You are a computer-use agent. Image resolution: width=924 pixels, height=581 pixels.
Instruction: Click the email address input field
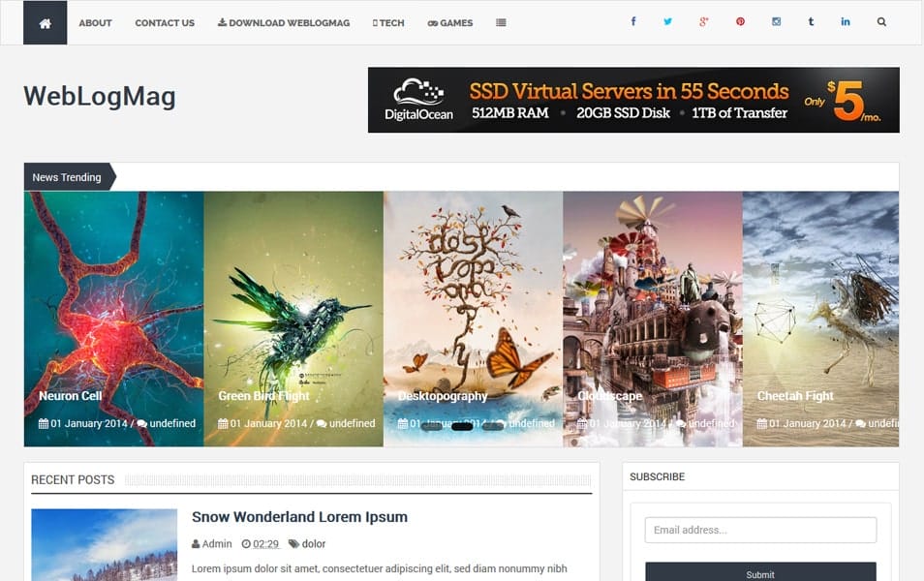point(759,529)
